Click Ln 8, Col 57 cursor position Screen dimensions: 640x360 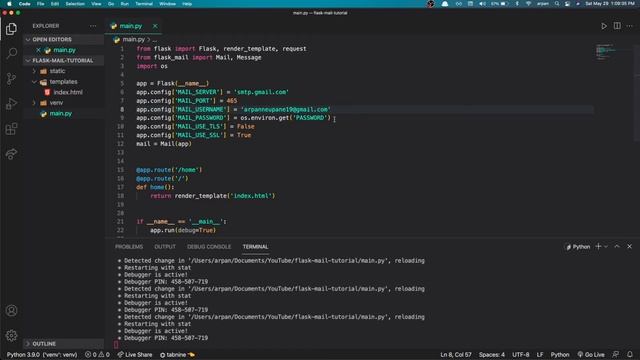coord(456,355)
